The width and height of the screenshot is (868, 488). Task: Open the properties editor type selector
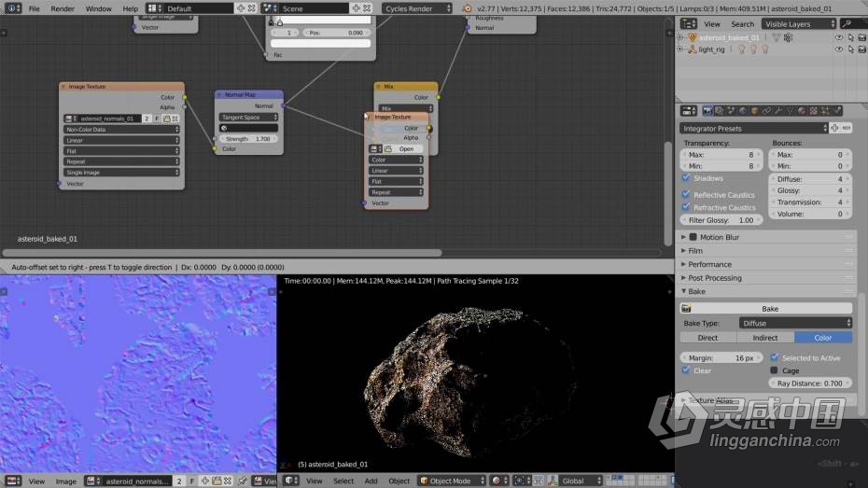(x=688, y=111)
